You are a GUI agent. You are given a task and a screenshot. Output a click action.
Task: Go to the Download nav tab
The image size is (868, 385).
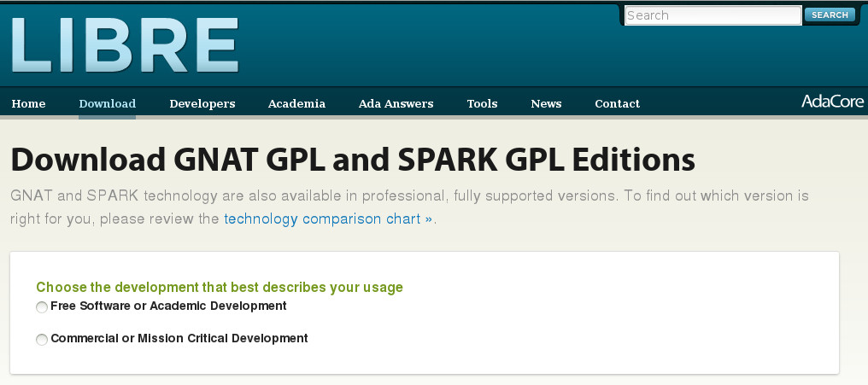pyautogui.click(x=107, y=104)
